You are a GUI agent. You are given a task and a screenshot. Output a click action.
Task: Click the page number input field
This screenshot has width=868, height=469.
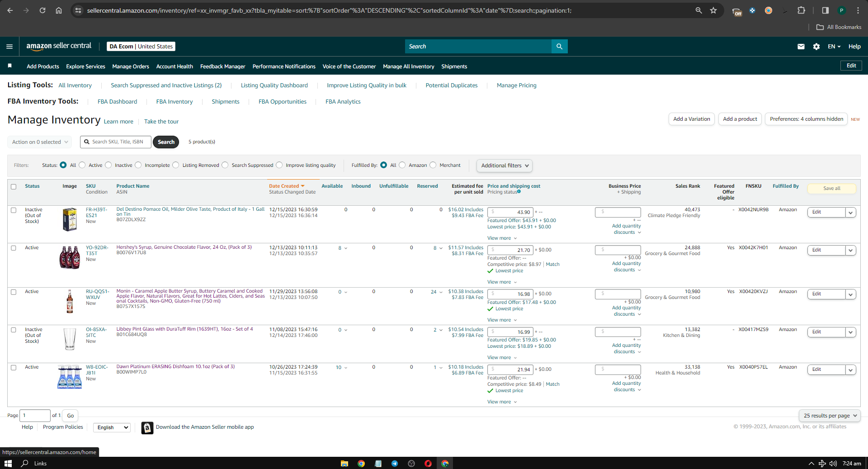click(35, 416)
